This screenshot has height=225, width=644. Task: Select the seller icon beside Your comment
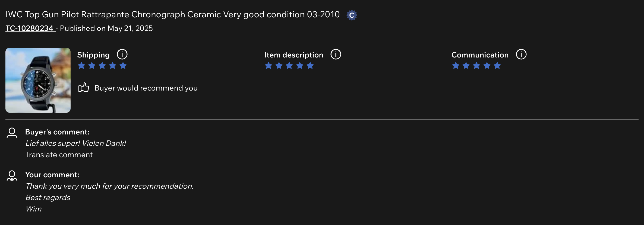[12, 175]
